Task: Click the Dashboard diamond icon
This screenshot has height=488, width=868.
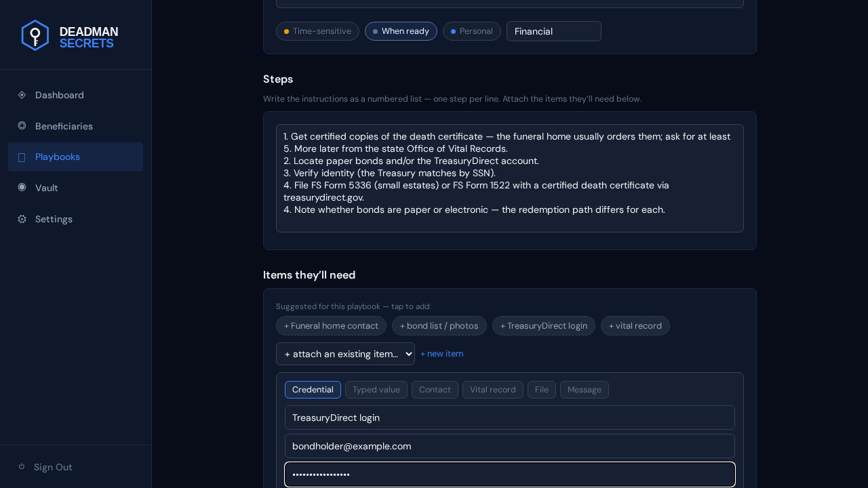Action: [x=22, y=95]
